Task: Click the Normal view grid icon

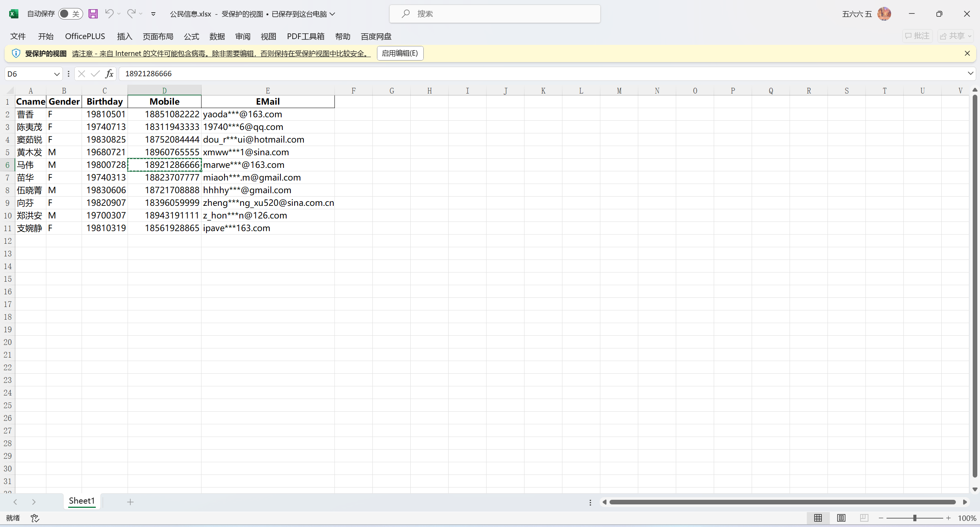Action: coord(818,518)
